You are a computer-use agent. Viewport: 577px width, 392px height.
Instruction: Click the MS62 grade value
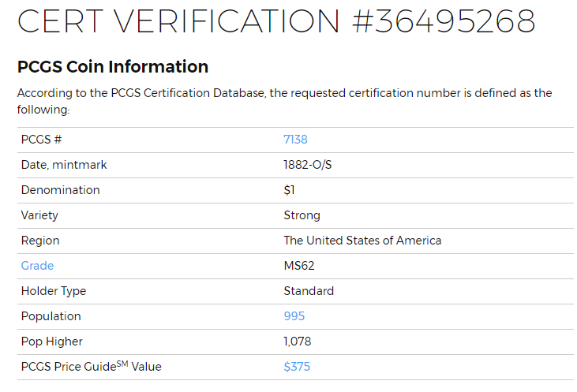click(299, 266)
